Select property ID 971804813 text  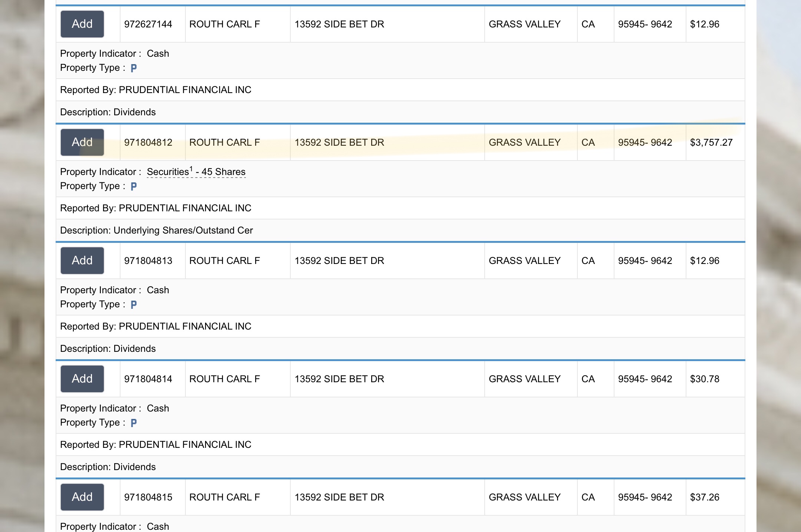148,261
